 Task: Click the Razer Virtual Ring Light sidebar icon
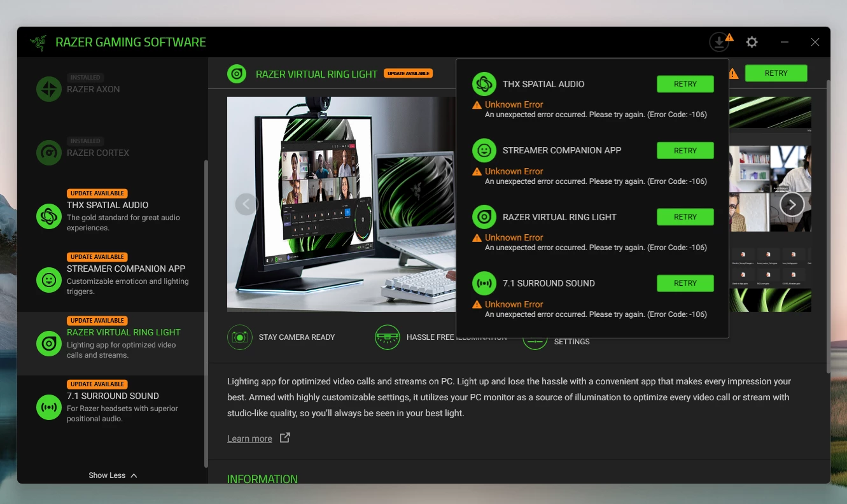[x=49, y=344]
